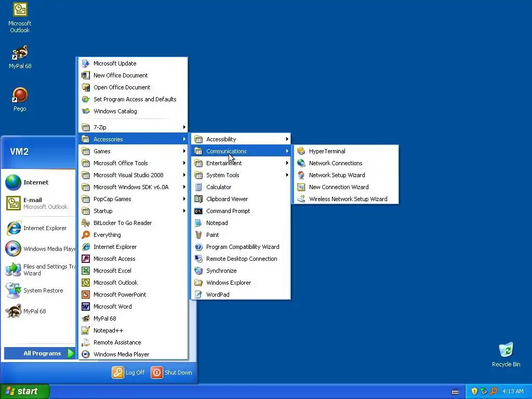Open Calculator from Accessories
Image resolution: width=532 pixels, height=399 pixels.
tap(241, 187)
